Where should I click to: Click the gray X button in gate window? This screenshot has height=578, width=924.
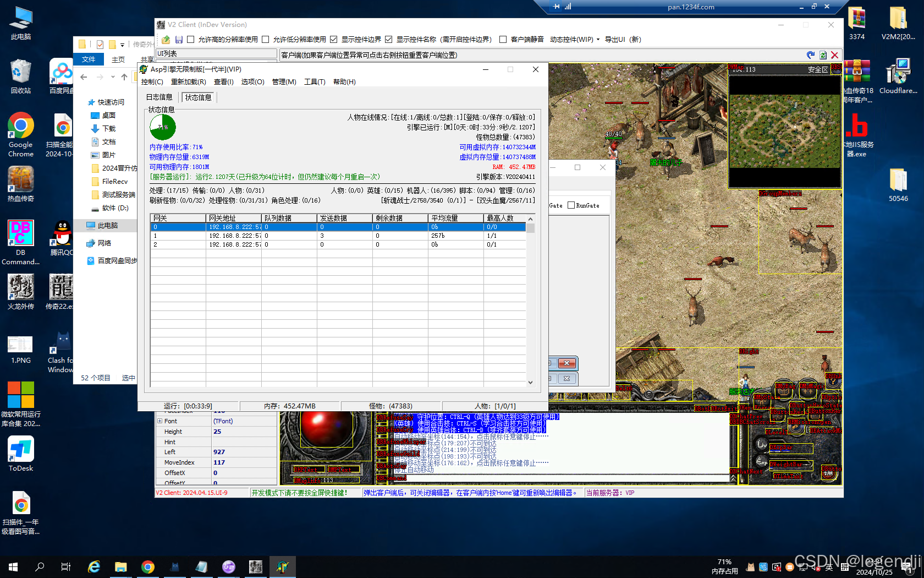(566, 379)
